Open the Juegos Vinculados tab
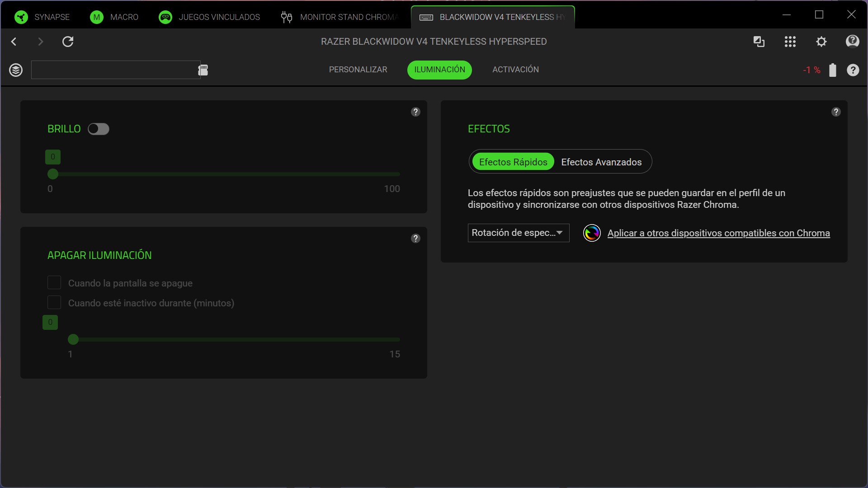The height and width of the screenshot is (488, 868). click(209, 17)
